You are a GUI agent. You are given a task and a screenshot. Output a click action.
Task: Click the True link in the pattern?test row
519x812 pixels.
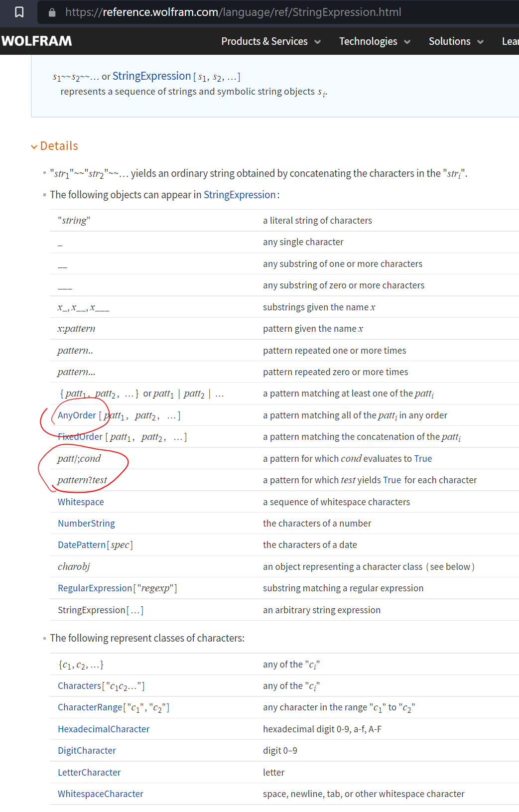[x=392, y=480]
